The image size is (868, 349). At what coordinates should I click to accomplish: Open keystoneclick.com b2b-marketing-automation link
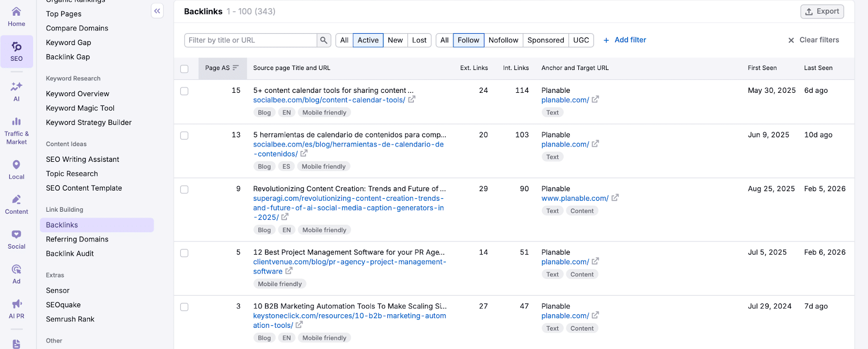coord(350,320)
